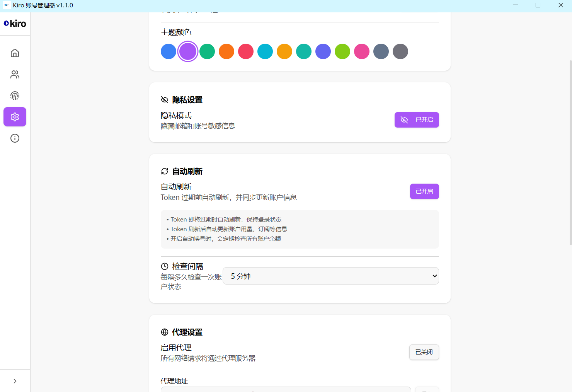
Task: Go to the home page sidebar icon
Action: click(x=15, y=53)
